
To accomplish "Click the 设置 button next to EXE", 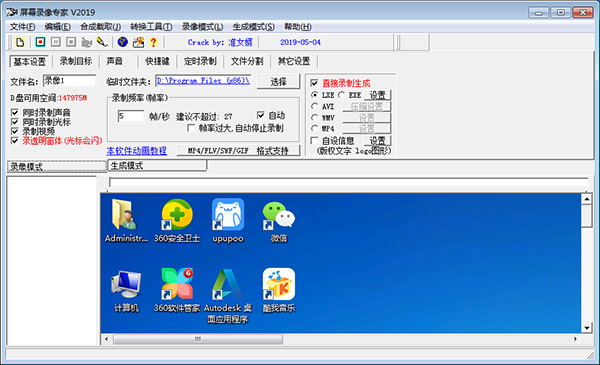I will [x=377, y=95].
